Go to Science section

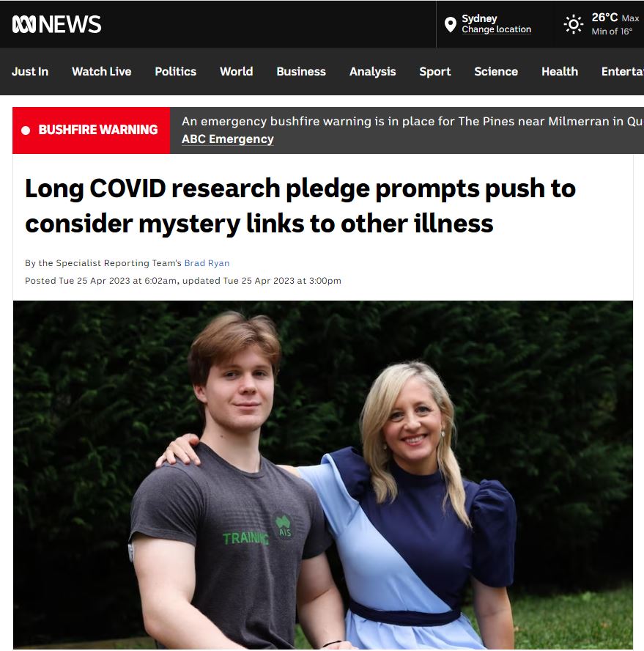[x=496, y=71]
